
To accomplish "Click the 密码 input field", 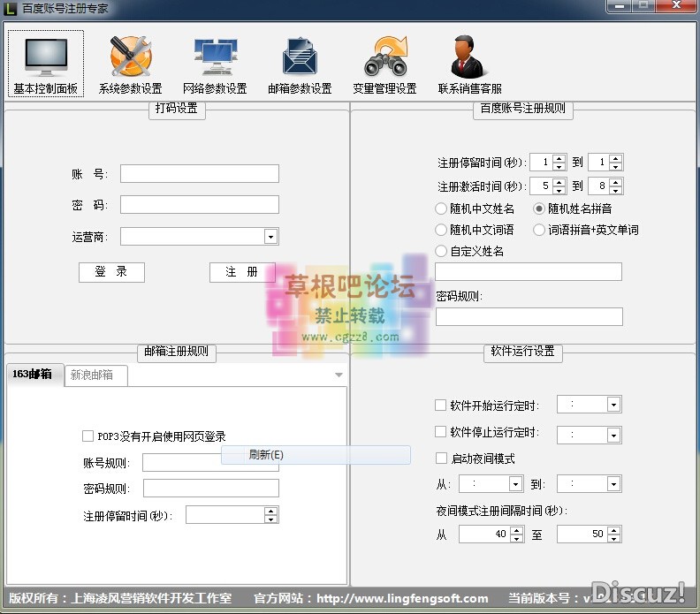I will 200,204.
